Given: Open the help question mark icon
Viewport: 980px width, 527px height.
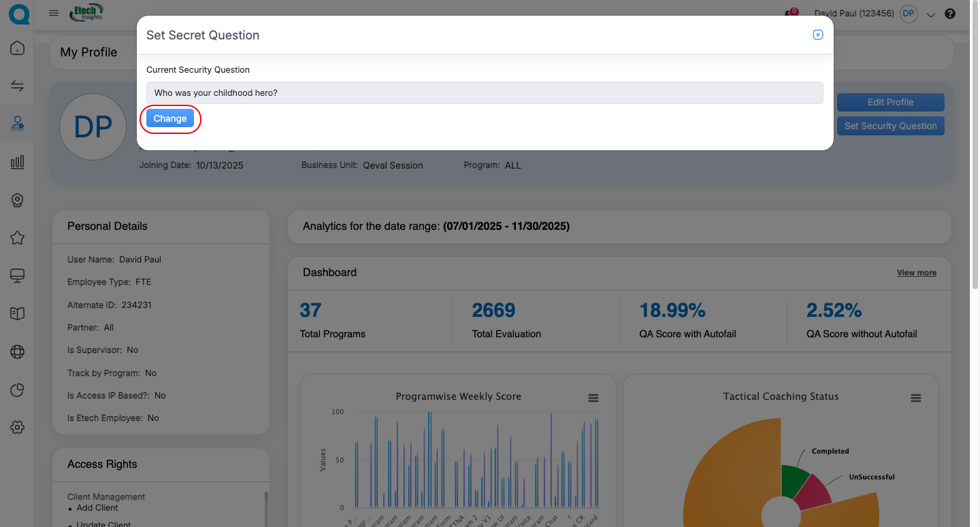Looking at the screenshot, I should tap(950, 14).
